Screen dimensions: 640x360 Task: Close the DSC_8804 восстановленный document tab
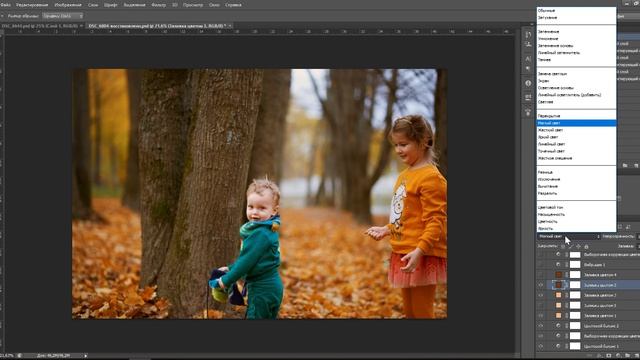click(x=230, y=26)
